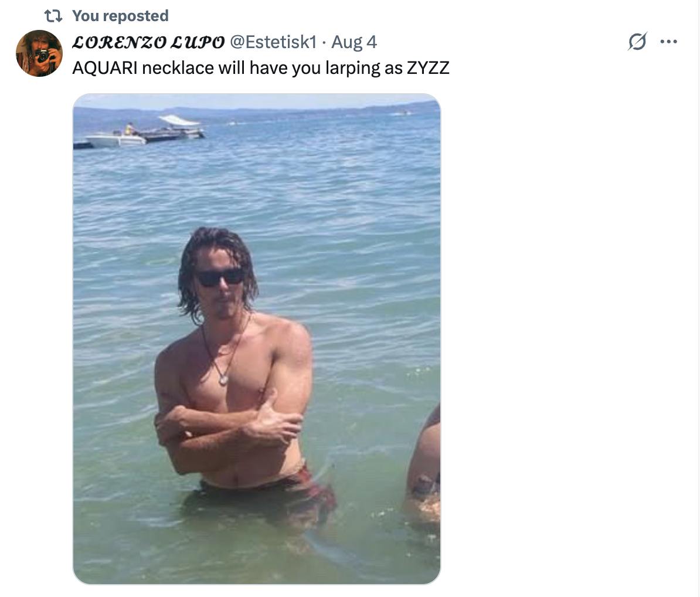
Task: Click the word ZYZZ in the post
Action: click(427, 68)
